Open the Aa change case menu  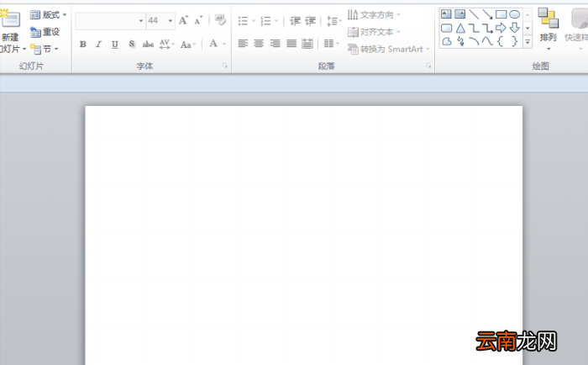click(x=188, y=45)
